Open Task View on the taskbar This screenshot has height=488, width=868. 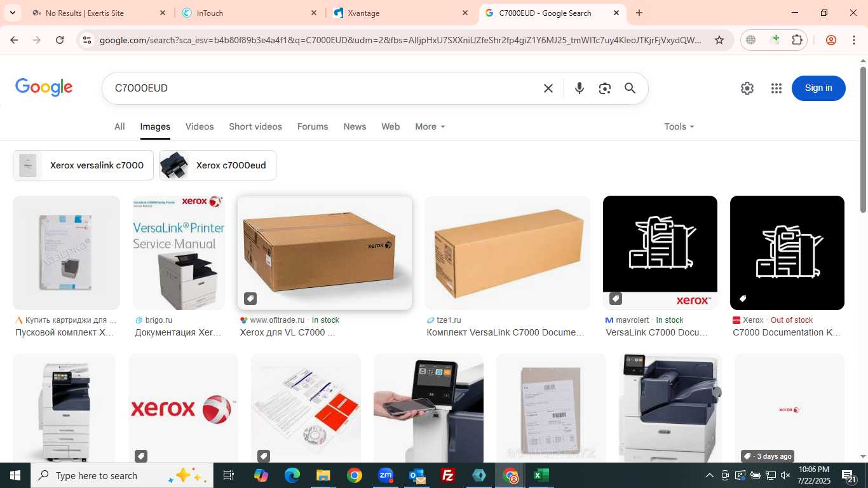[229, 475]
